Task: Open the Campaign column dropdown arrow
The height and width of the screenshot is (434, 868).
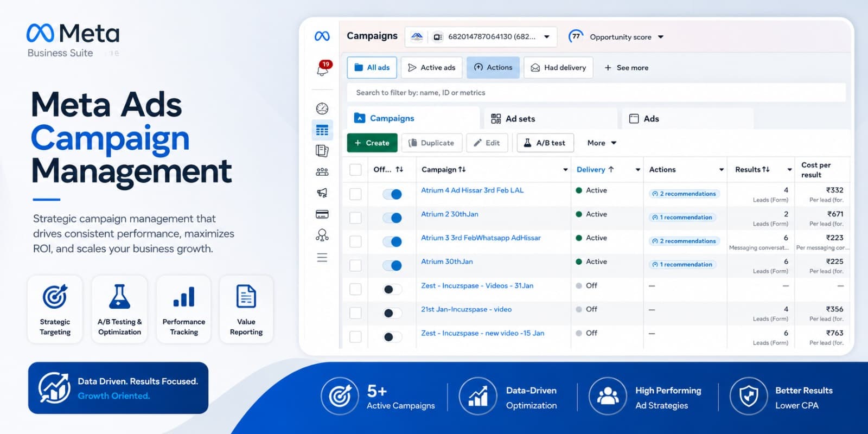Action: [x=565, y=170]
